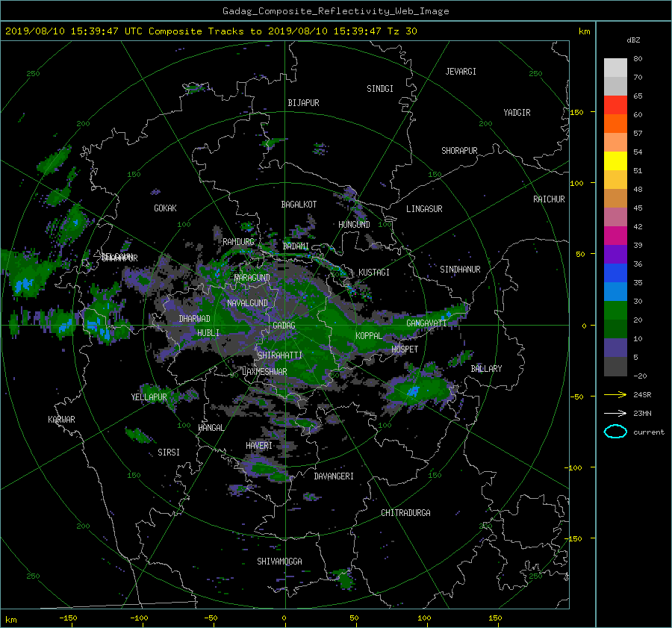Viewport: 672px width, 628px height.
Task: Select the green 20 dBZ color swatch
Action: (615, 310)
